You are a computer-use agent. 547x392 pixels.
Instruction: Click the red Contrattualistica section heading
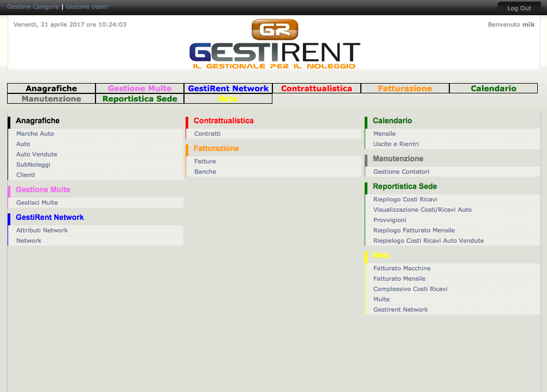coord(224,121)
